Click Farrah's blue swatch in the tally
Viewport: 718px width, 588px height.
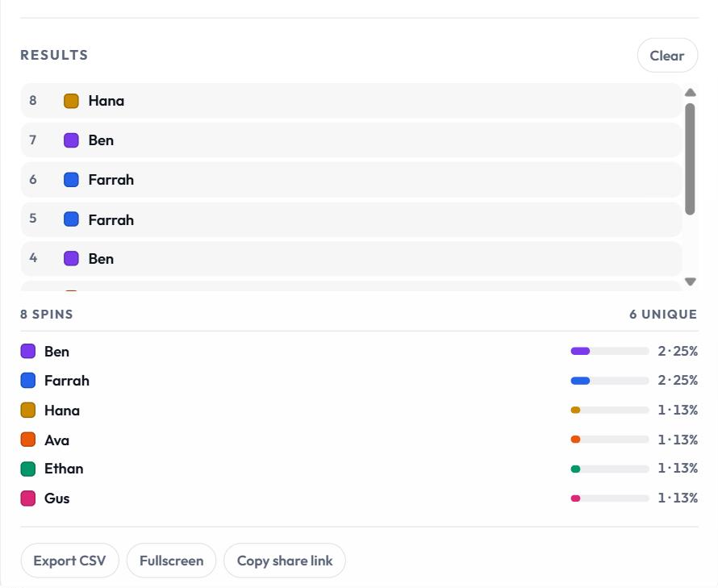28,381
